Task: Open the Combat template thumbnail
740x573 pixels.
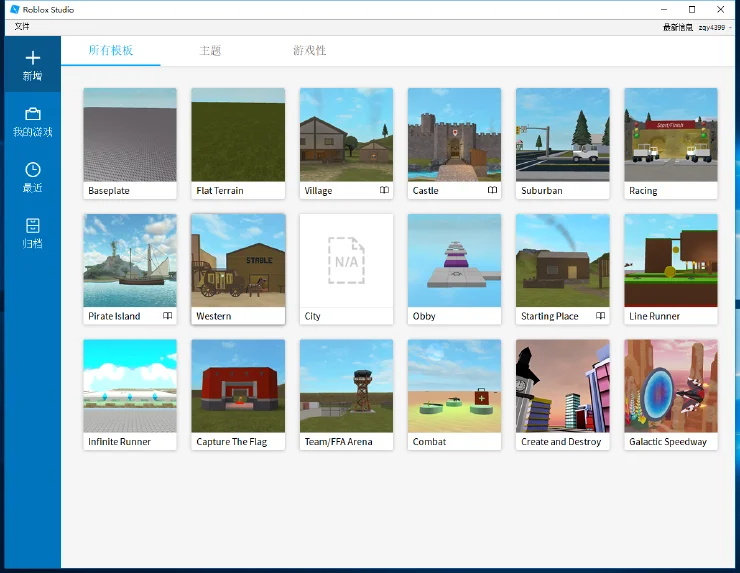Action: tap(454, 386)
